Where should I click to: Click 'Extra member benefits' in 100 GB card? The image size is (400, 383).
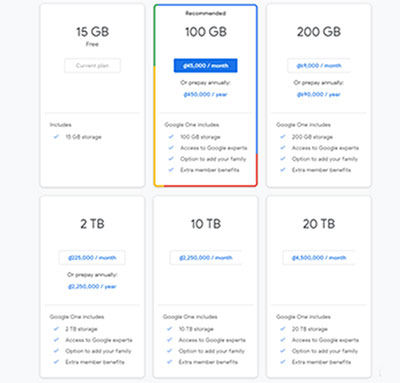coord(210,170)
